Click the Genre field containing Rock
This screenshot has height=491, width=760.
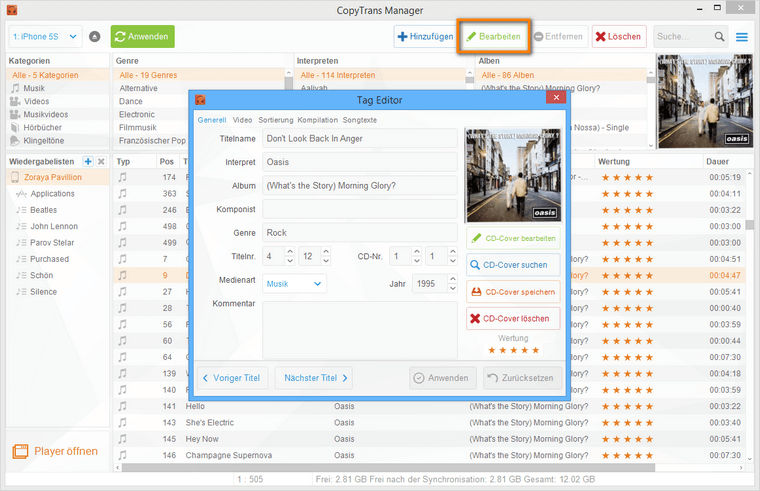click(360, 233)
